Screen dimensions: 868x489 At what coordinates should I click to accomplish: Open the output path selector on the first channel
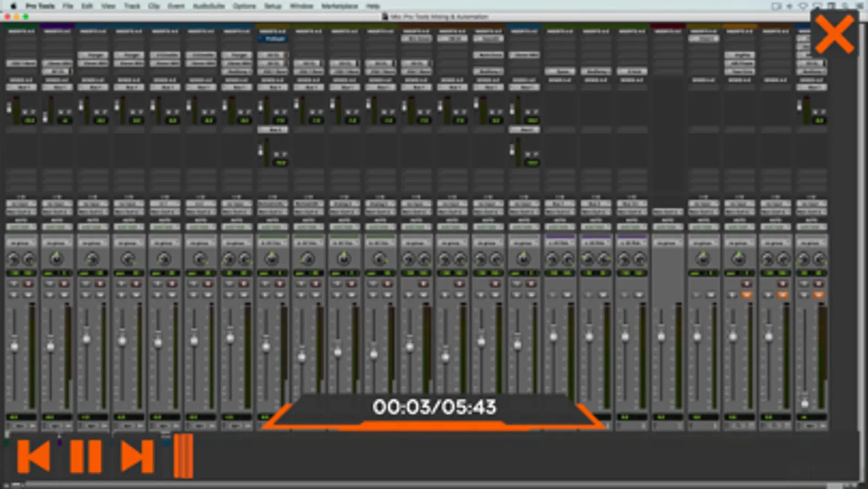(x=21, y=212)
